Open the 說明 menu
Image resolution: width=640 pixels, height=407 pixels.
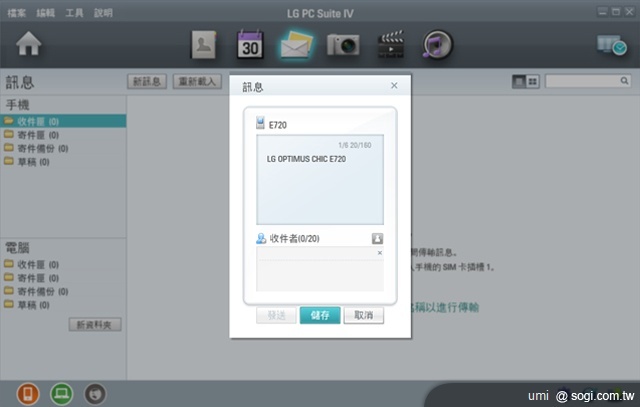click(x=103, y=13)
